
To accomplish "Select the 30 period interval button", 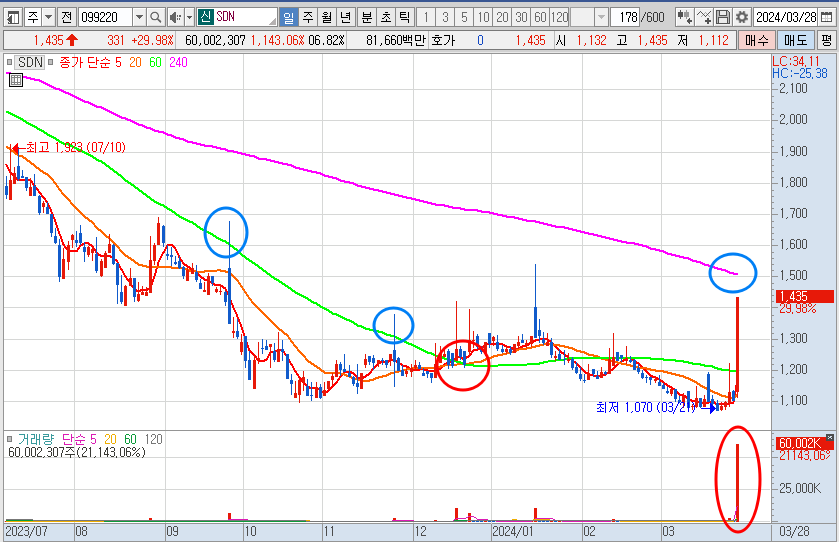I will coord(521,17).
